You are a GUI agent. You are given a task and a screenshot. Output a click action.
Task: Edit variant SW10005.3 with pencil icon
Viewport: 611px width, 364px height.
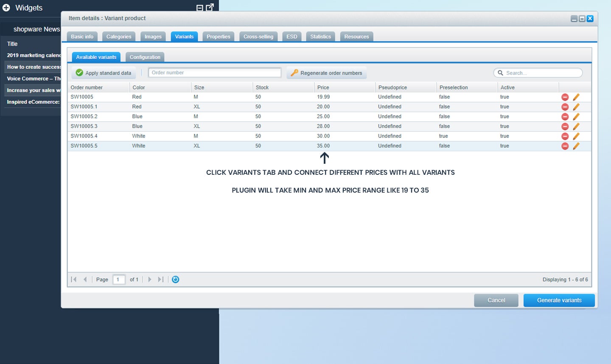(x=576, y=126)
